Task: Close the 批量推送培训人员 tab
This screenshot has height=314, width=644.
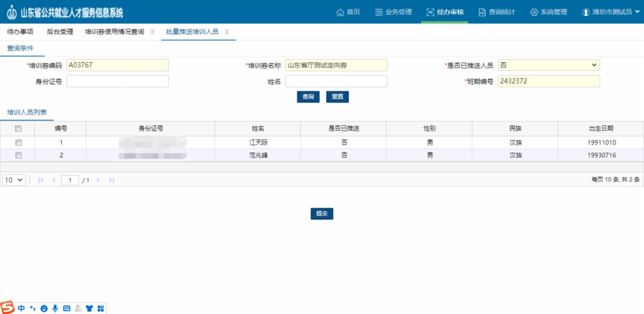Action: 227,32
